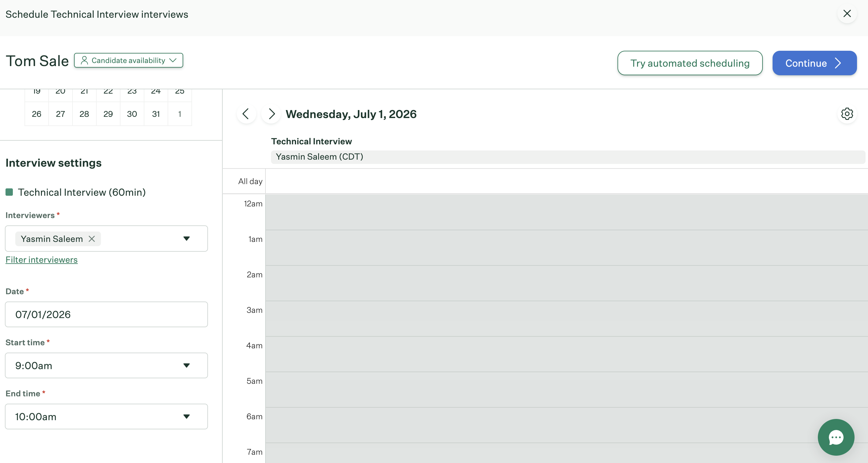Click the Interview settings heading
Screen dimensions: 868x463
click(54, 163)
